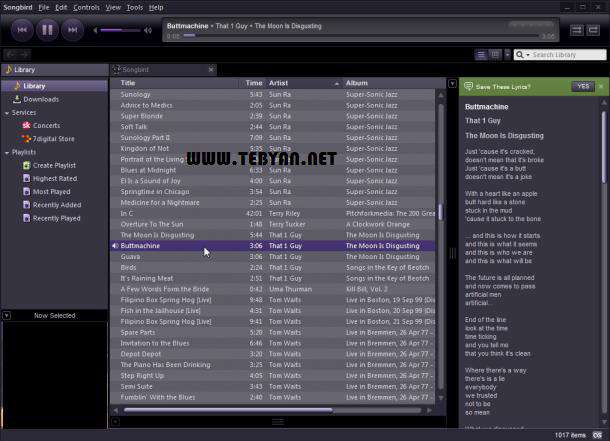Viewport: 610px width, 441px height.
Task: Click the Create Playlist icon
Action: point(27,165)
